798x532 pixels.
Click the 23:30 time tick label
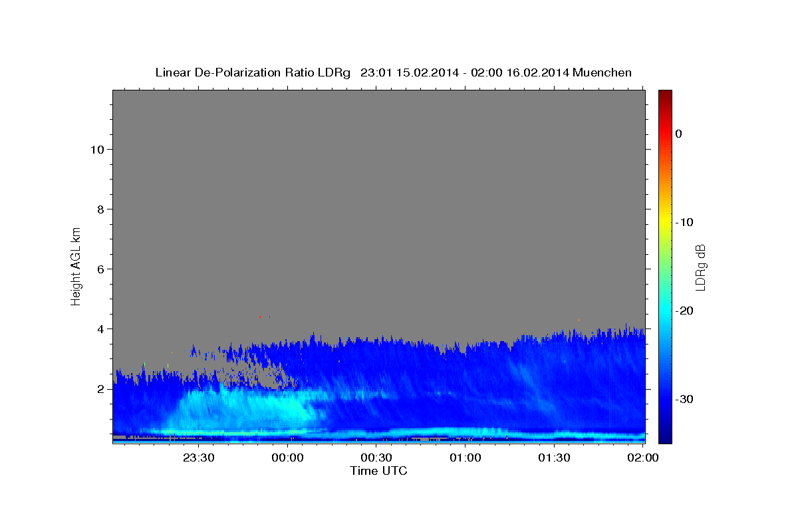[x=200, y=458]
